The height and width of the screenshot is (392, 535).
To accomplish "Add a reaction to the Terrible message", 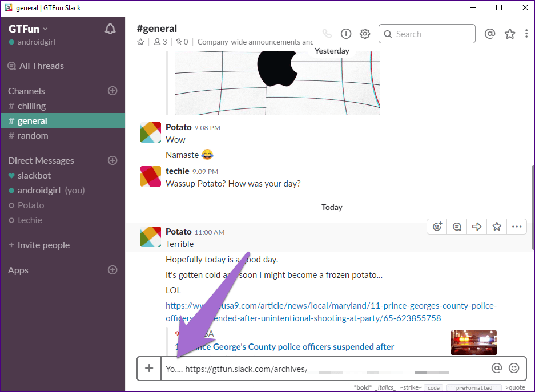I will click(437, 227).
